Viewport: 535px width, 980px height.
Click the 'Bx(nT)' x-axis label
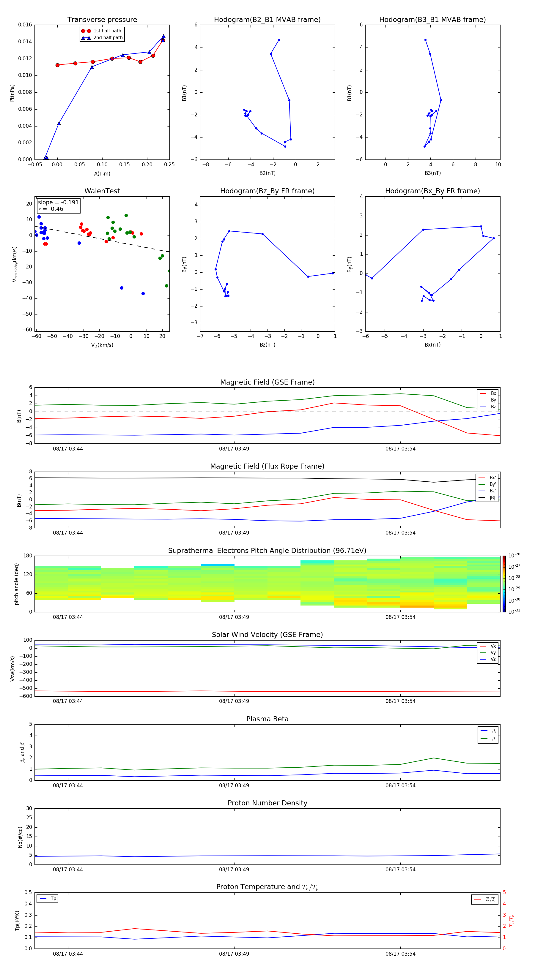point(432,345)
